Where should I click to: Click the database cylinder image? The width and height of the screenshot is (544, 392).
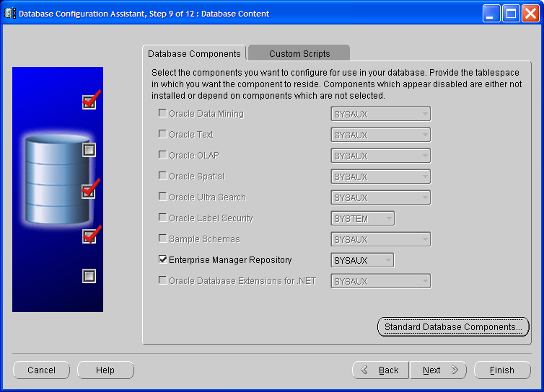pos(58,179)
